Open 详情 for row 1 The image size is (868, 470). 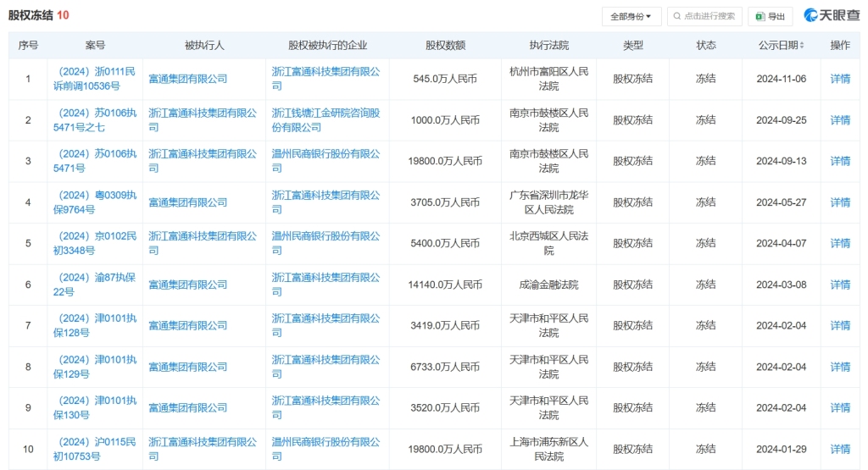point(840,79)
